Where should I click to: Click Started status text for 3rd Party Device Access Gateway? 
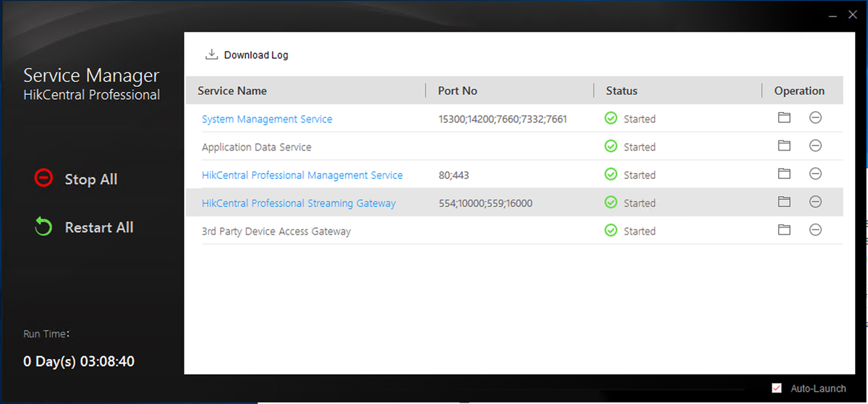(x=639, y=232)
